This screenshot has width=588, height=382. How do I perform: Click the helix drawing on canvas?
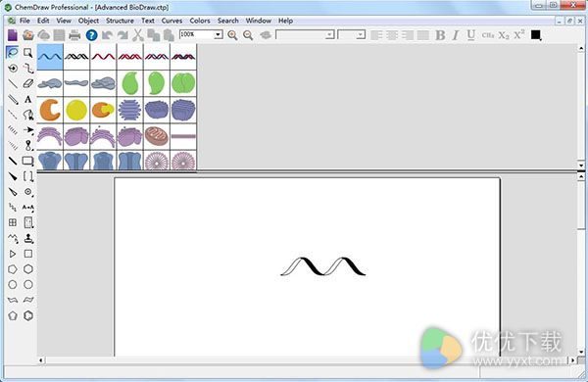322,266
